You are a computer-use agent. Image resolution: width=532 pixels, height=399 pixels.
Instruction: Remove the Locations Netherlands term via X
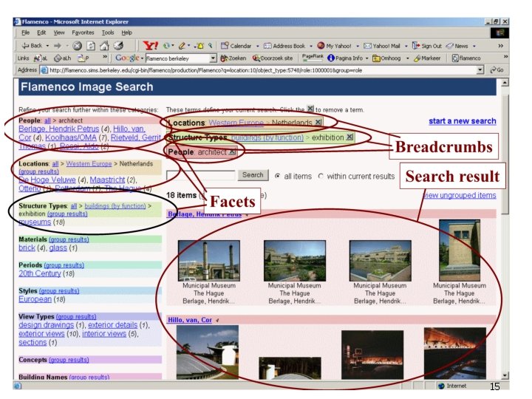pyautogui.click(x=318, y=122)
